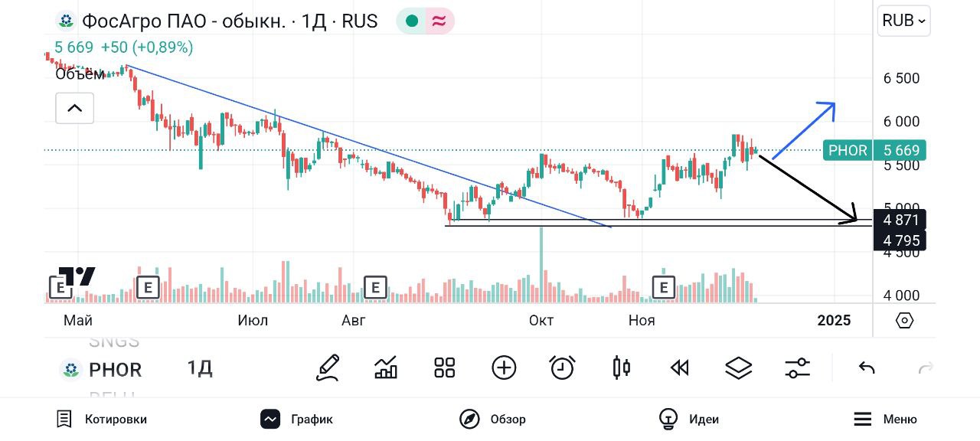The image size is (980, 441).
Task: Switch to the Котировки tab
Action: coord(102,419)
